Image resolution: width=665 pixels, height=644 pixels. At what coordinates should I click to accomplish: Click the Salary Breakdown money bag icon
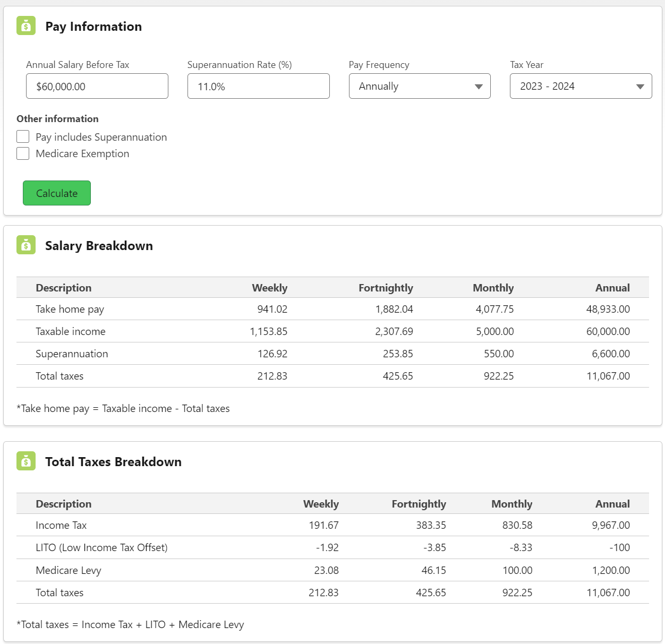(26, 245)
